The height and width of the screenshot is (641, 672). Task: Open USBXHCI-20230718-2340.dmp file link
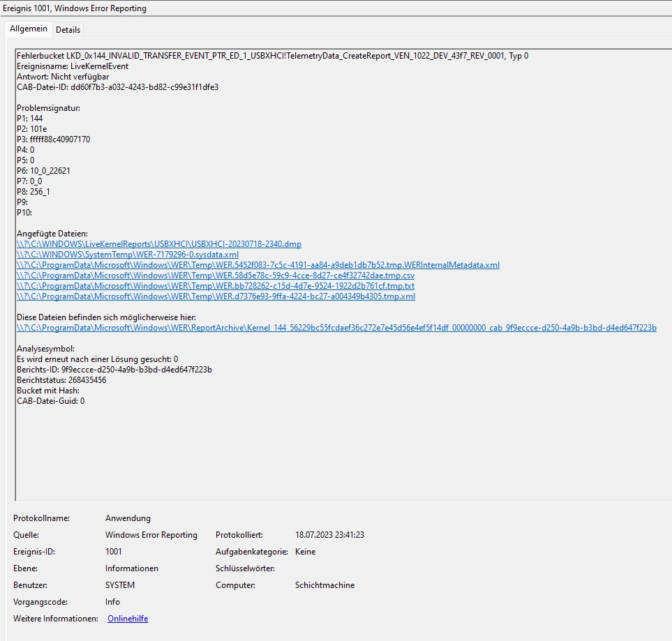[x=159, y=244]
